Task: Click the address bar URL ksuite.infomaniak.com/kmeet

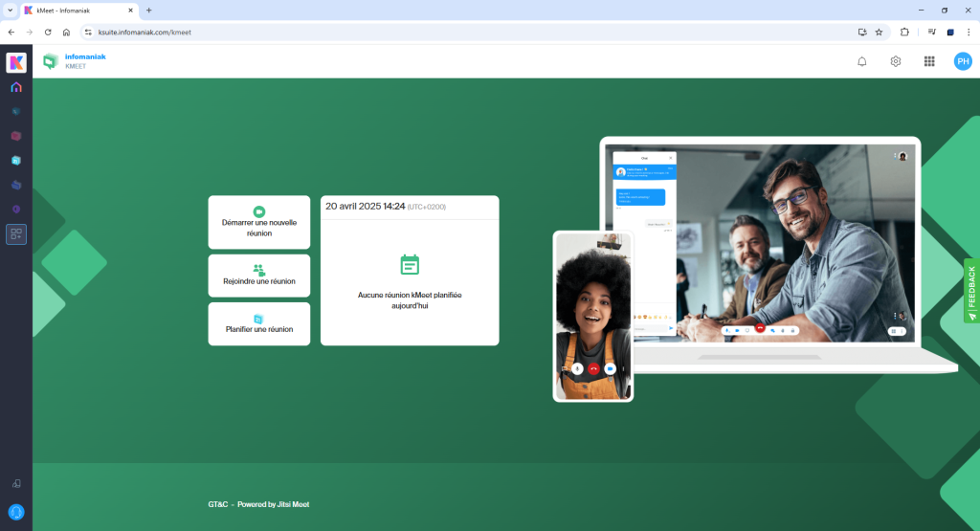Action: coord(145,32)
